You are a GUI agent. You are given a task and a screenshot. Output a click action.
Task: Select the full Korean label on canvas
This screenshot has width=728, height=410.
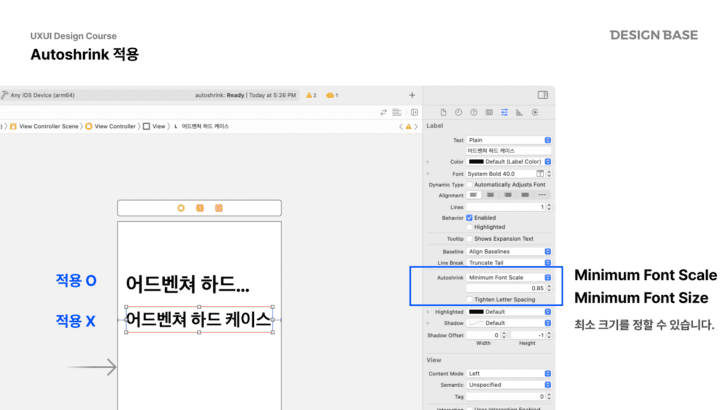199,319
